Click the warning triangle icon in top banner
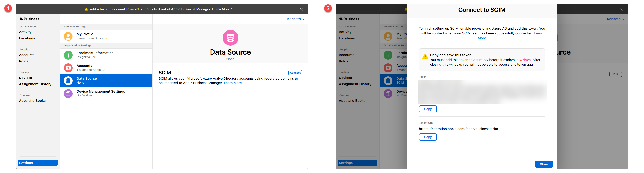 86,9
